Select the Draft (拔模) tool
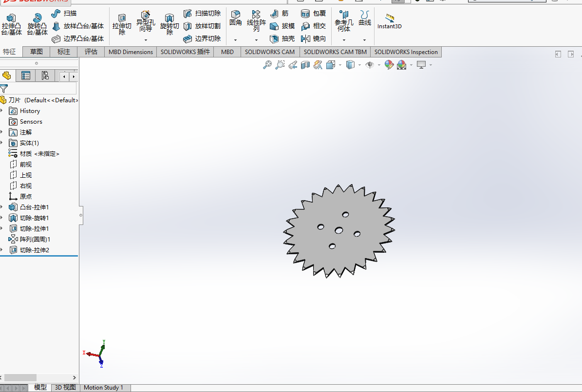Image resolution: width=582 pixels, height=392 pixels. click(282, 26)
